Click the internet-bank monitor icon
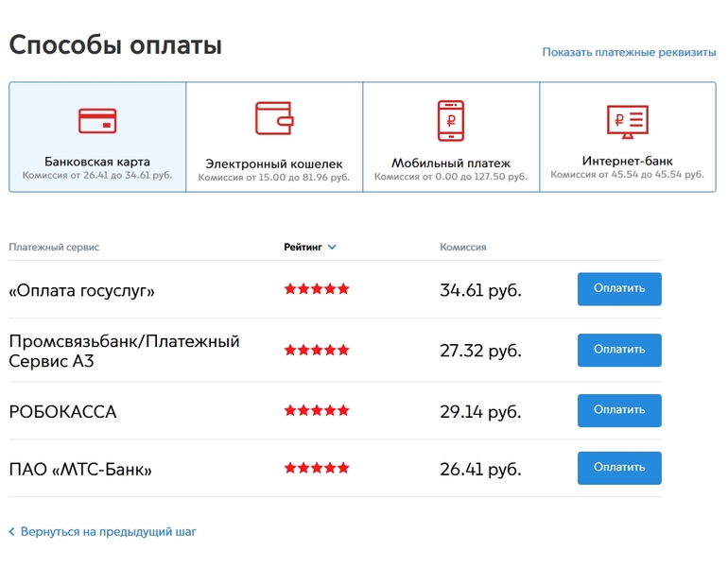Image resolution: width=728 pixels, height=568 pixels. pos(627,121)
